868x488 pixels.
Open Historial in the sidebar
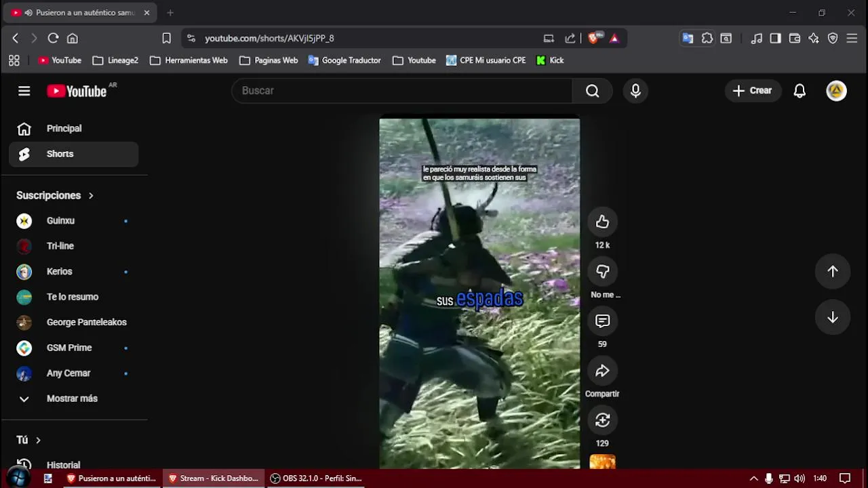74,465
